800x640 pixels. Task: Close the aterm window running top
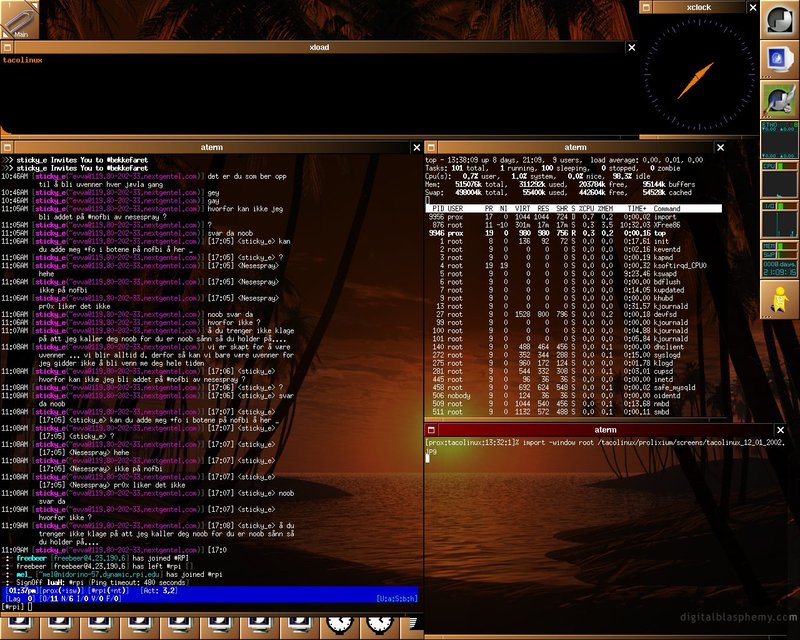pos(720,147)
